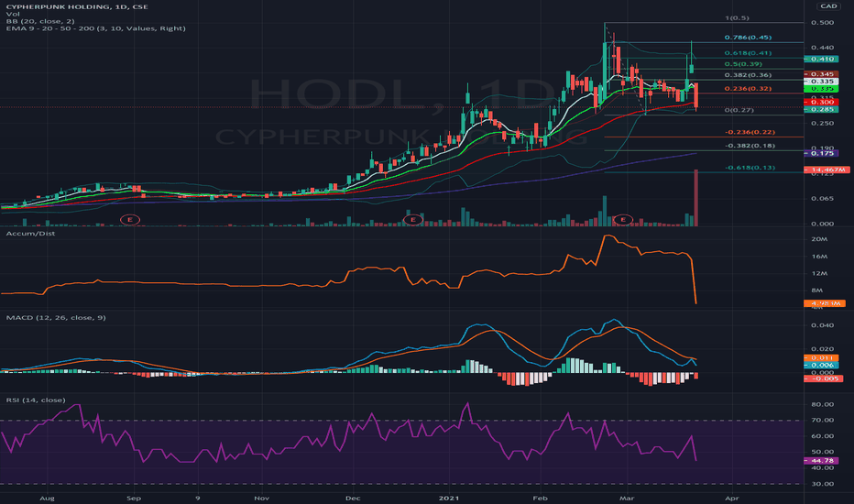The image size is (854, 504).
Task: Click the 0.011 MACD signal value tag
Action: (821, 358)
